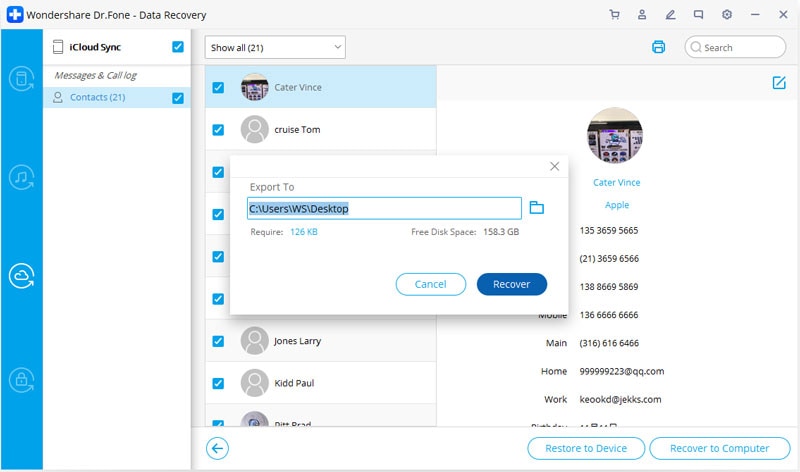The width and height of the screenshot is (800, 472).
Task: Click the edit contact pencil icon
Action: [779, 83]
